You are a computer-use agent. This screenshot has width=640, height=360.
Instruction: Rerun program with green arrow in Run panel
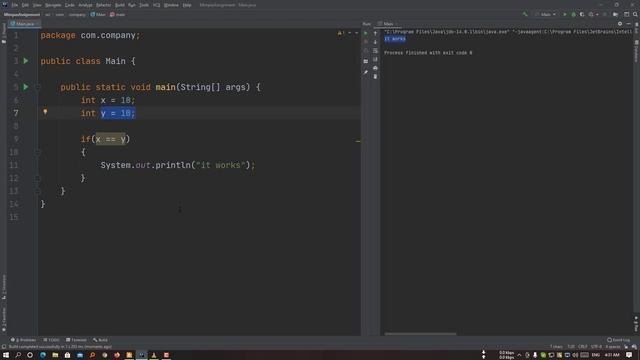366,33
